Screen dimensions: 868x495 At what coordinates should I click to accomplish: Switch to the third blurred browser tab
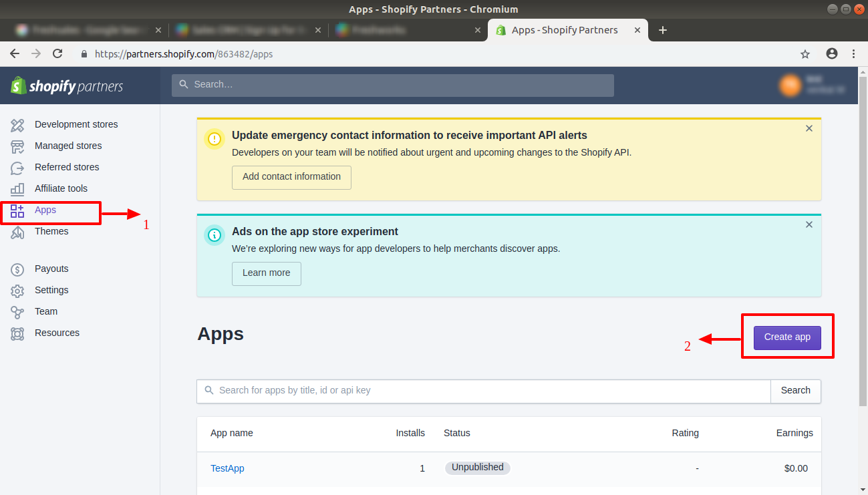pyautogui.click(x=406, y=30)
